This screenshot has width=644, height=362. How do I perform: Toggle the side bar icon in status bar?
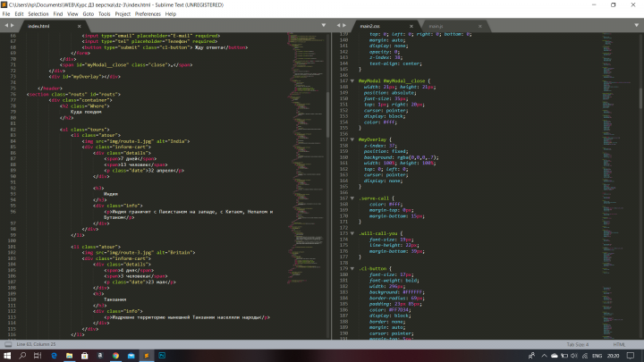(x=8, y=344)
